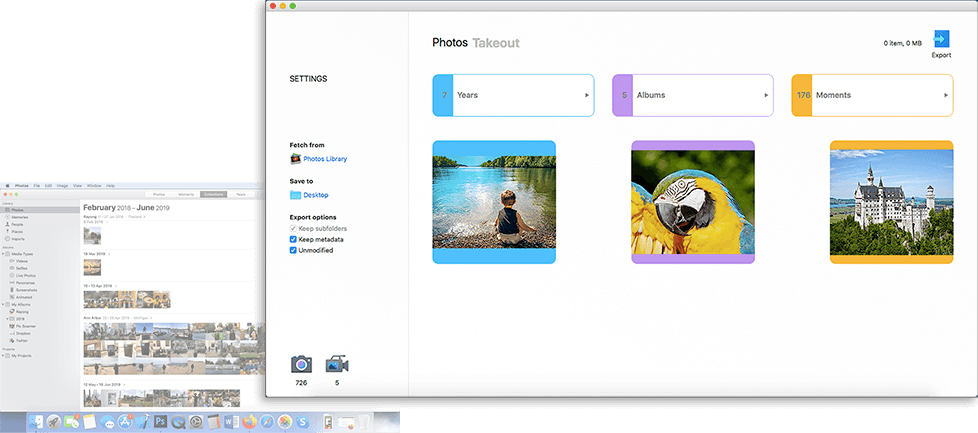Switch to Collections tab in Photos window
The image size is (978, 433).
[213, 195]
